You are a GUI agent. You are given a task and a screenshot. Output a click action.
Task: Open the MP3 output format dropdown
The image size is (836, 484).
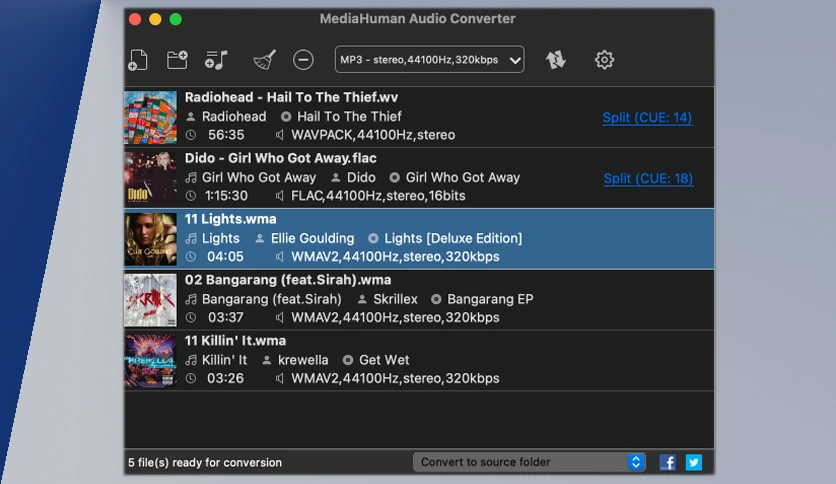point(429,59)
